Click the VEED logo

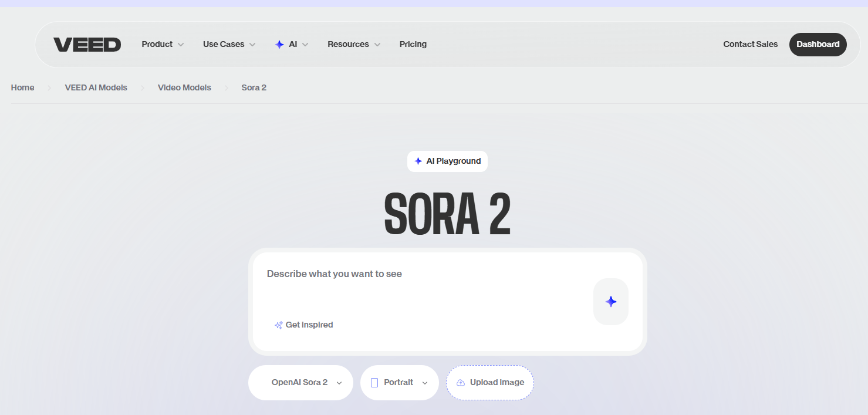tap(87, 45)
